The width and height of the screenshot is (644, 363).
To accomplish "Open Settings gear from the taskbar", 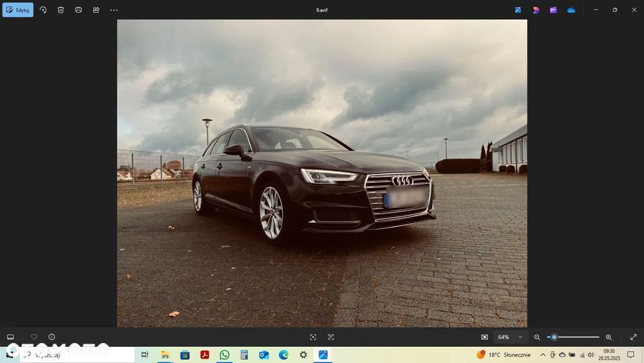I will pyautogui.click(x=303, y=355).
